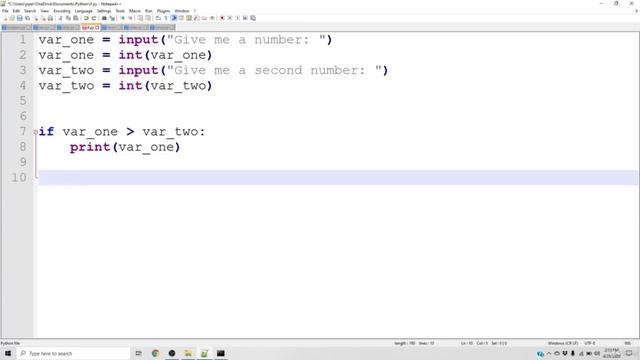Screen dimensions: 640x360
Task: Click the Zoom Out toolbar icon
Action: coord(130,18)
